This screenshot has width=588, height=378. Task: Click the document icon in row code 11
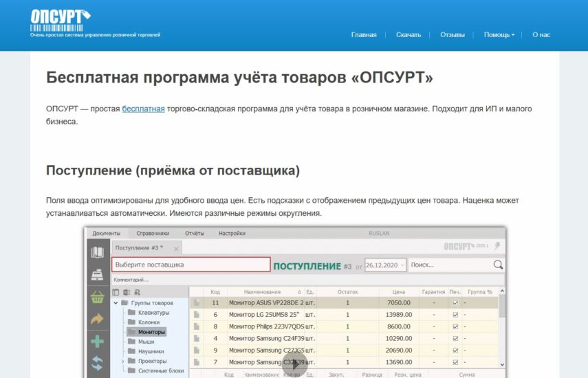point(197,302)
